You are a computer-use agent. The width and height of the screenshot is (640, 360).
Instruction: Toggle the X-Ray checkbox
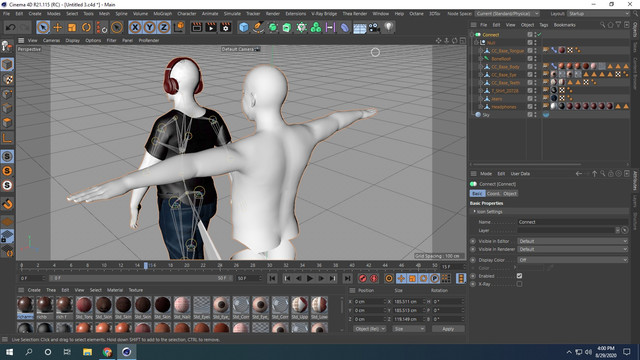pos(519,284)
